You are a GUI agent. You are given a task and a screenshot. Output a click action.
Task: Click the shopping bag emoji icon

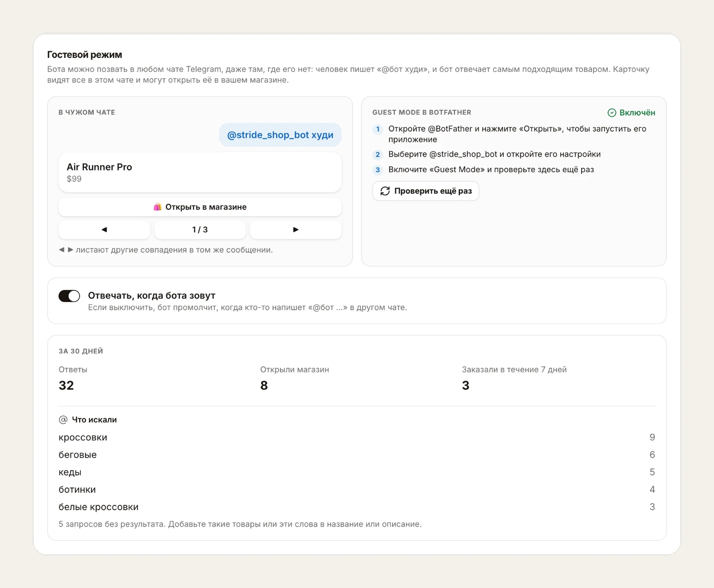coord(158,207)
